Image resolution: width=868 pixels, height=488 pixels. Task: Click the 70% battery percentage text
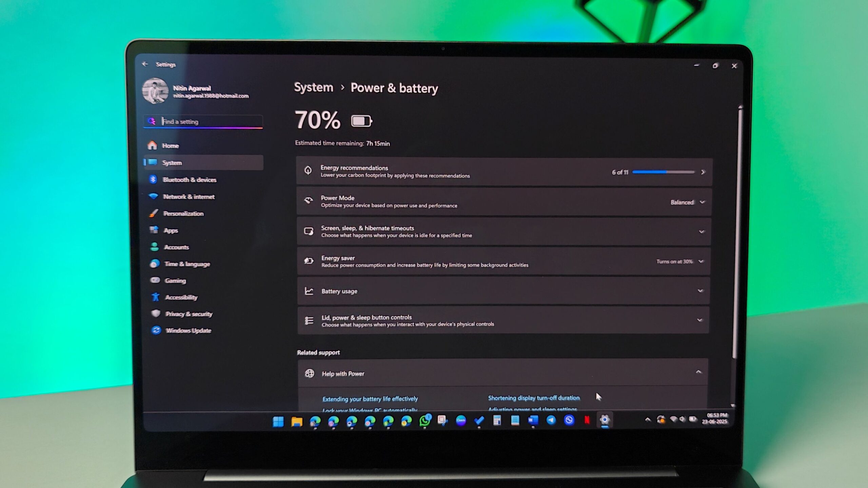click(318, 120)
